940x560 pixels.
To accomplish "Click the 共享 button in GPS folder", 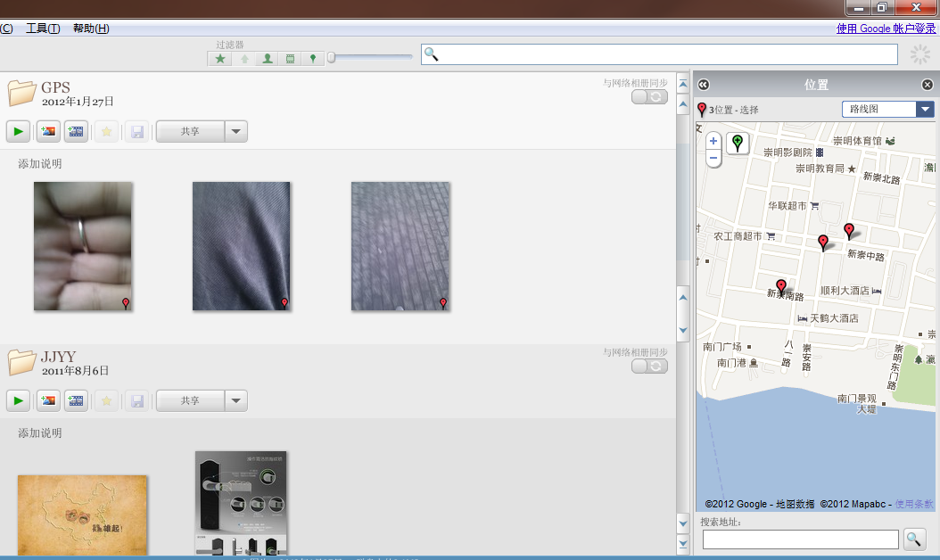I will (x=191, y=131).
